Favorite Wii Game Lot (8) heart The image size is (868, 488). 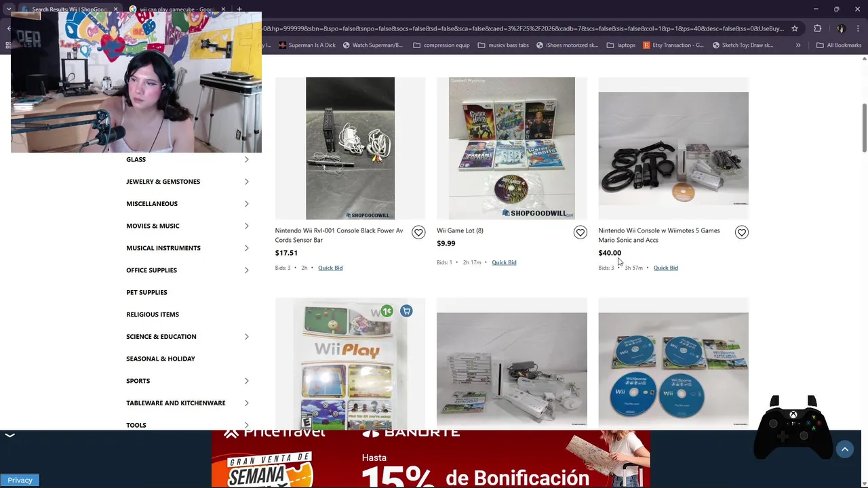pyautogui.click(x=580, y=232)
